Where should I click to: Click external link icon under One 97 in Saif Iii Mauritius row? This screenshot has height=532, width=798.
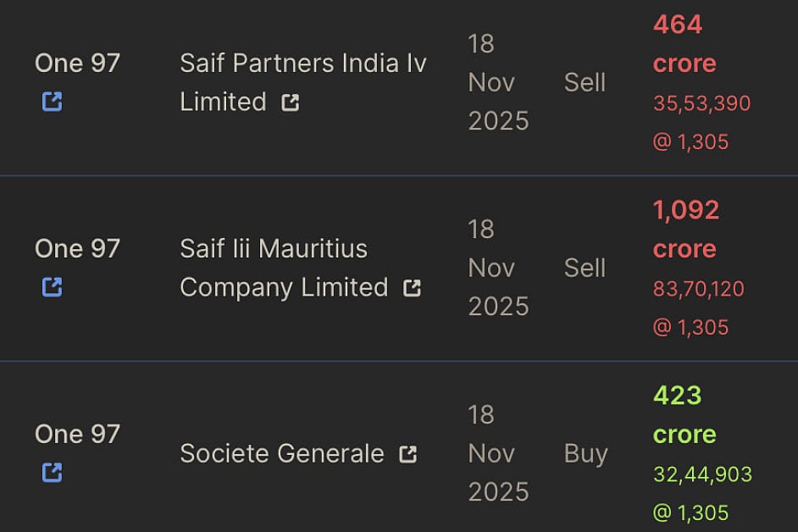pyautogui.click(x=52, y=288)
